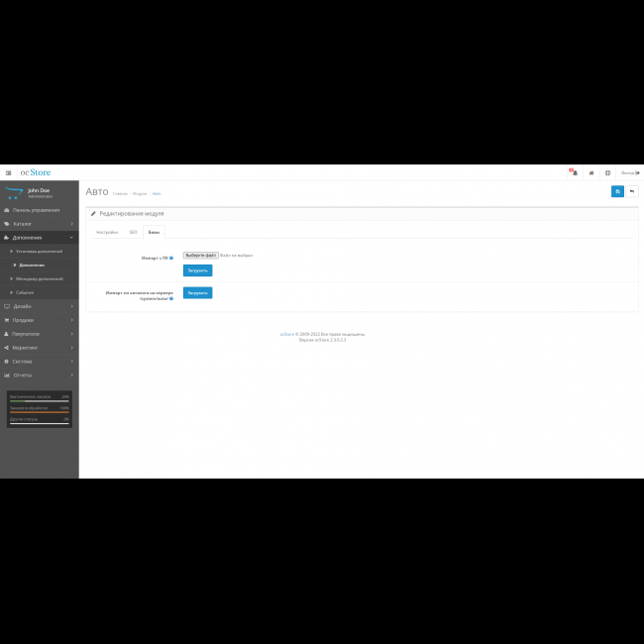Click the Заказов в обработке progress bar
Image resolution: width=644 pixels, height=644 pixels.
(40, 410)
